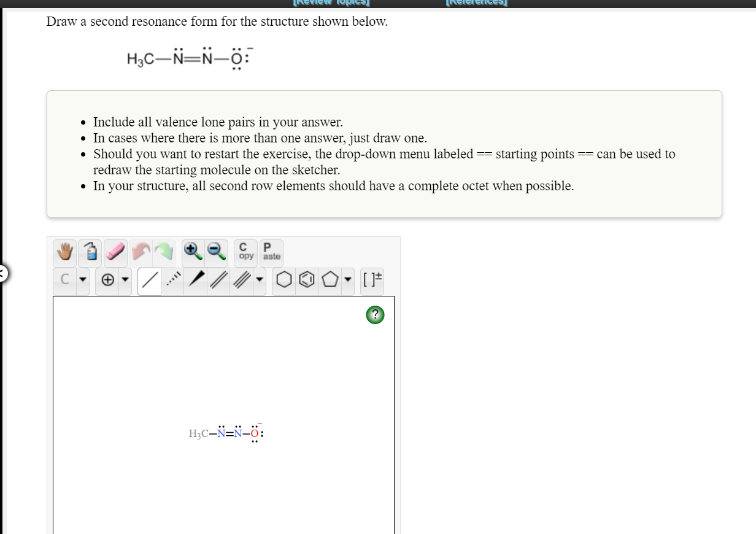The width and height of the screenshot is (756, 534).
Task: Select the cyclopentane ring tool
Action: click(x=330, y=281)
